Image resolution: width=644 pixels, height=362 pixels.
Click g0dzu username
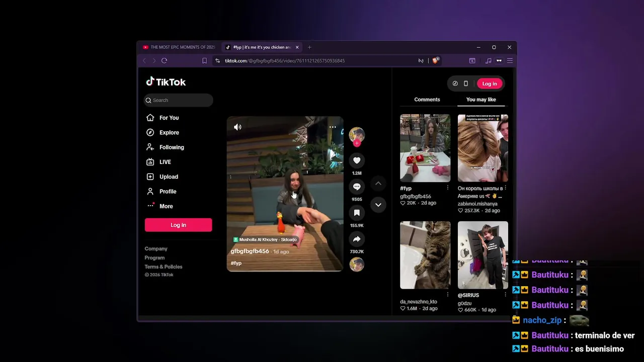tap(464, 304)
